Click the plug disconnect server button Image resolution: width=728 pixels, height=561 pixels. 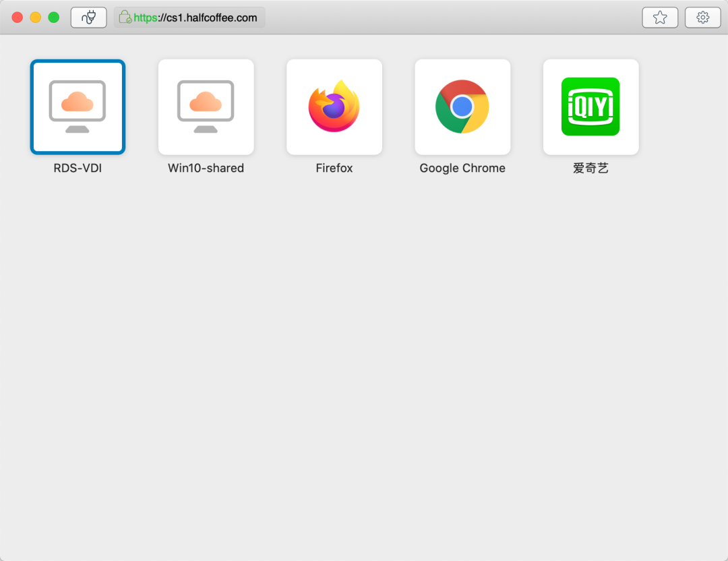point(89,18)
